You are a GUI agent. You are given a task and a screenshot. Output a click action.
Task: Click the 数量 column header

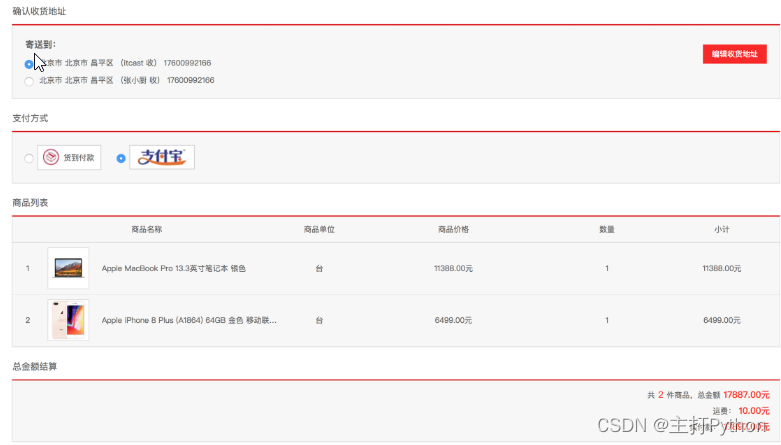click(607, 229)
